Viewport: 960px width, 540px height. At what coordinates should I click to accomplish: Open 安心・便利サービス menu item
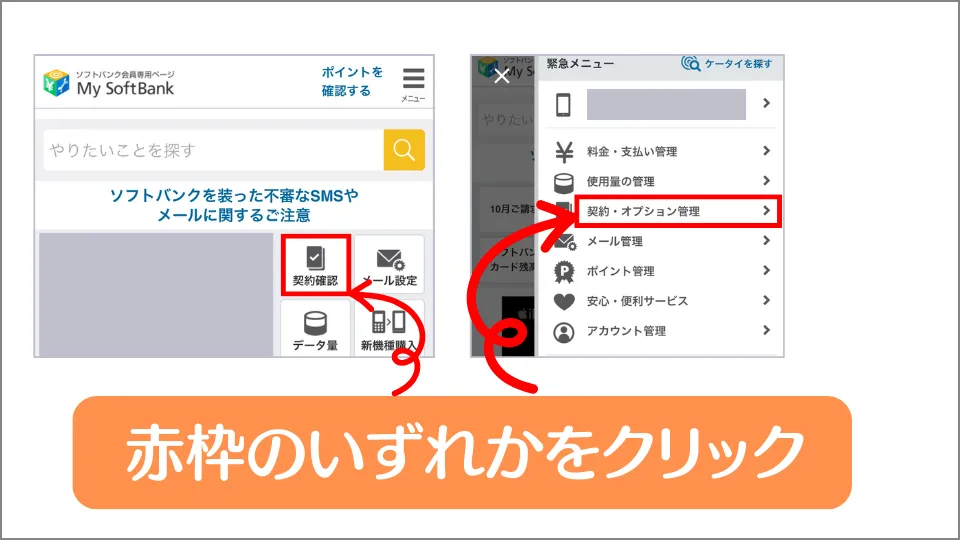(x=662, y=301)
